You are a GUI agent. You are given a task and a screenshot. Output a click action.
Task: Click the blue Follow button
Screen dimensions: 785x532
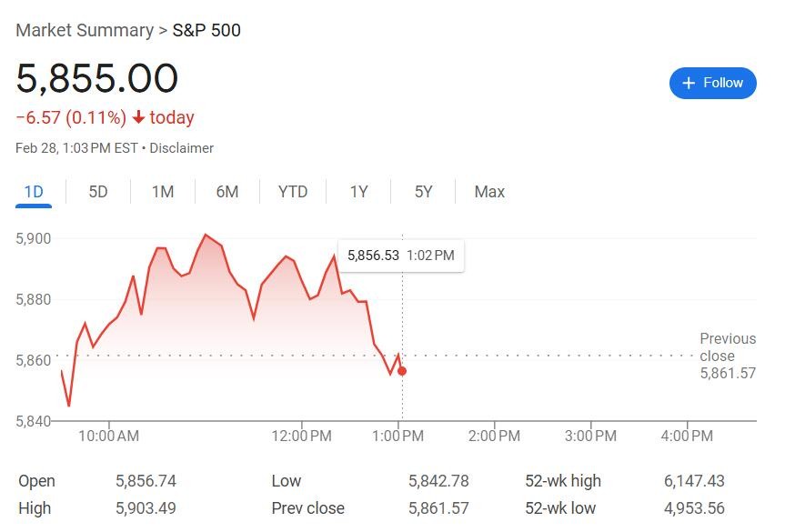coord(712,83)
